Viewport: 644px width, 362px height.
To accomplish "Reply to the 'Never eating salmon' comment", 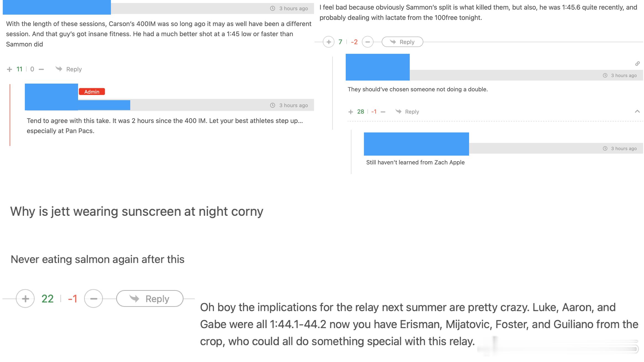I will [x=150, y=299].
